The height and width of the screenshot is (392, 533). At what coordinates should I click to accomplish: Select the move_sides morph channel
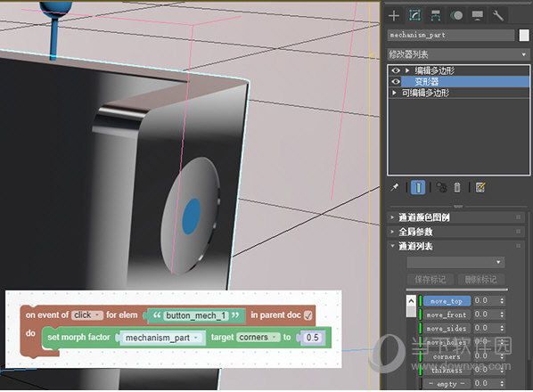point(447,329)
